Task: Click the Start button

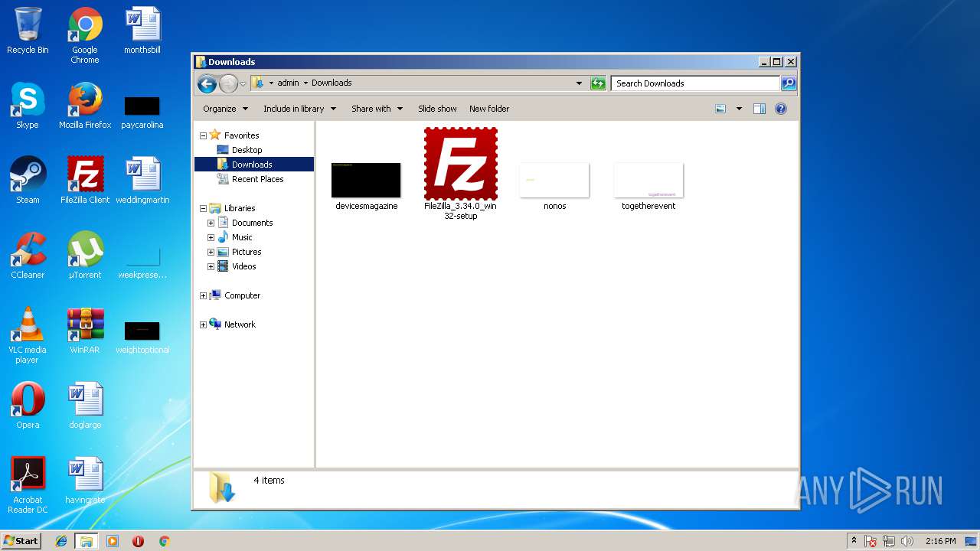Action: point(21,540)
